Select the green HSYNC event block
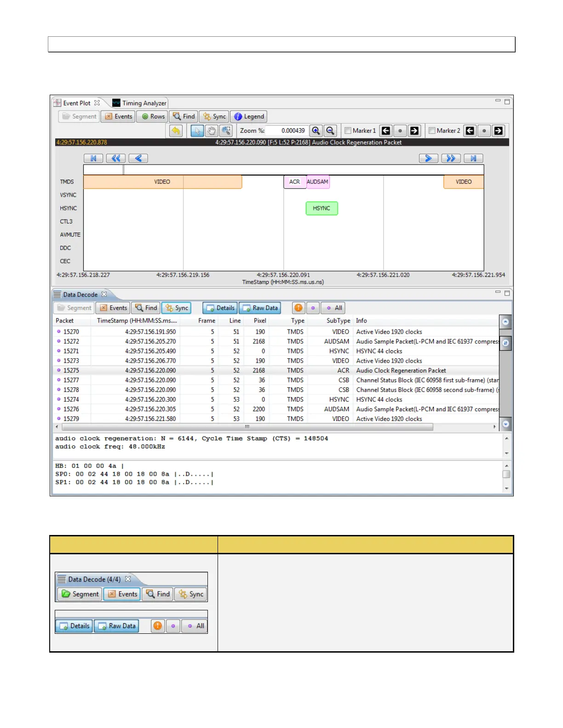Viewport: 563px width, 728px height. tap(322, 208)
